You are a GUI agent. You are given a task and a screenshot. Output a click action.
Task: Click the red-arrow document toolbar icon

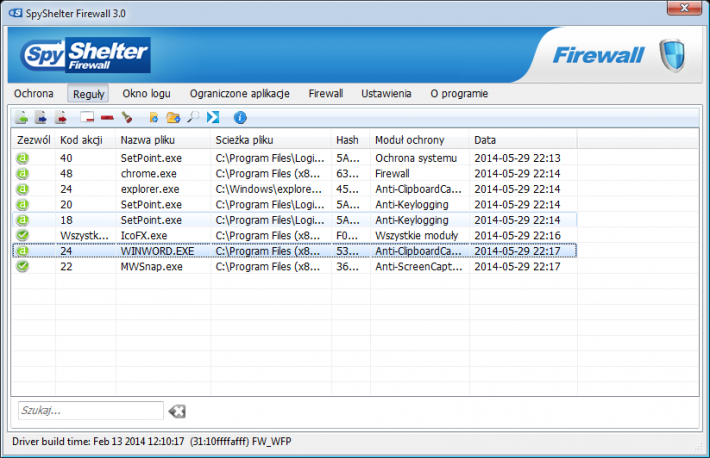coord(61,118)
